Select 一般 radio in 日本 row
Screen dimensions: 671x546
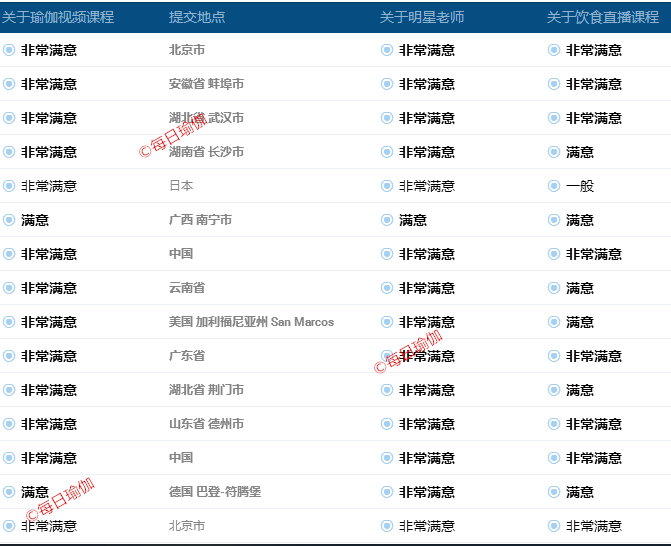(554, 186)
